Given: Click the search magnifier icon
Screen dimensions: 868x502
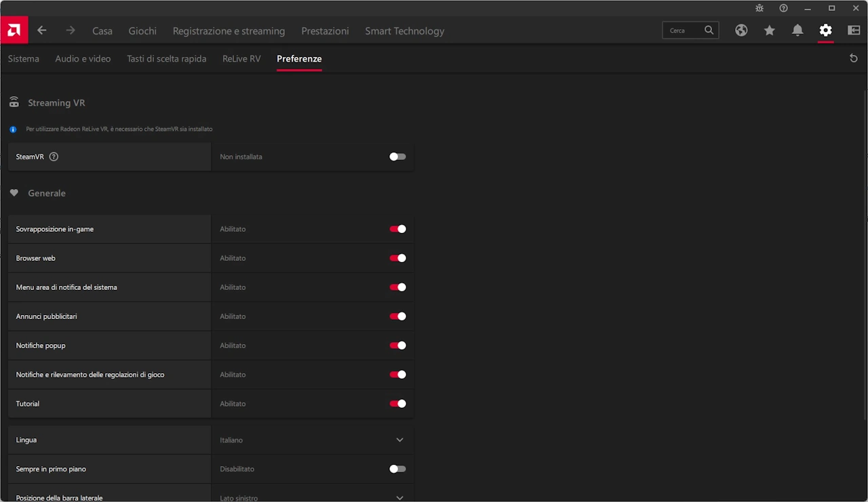Looking at the screenshot, I should [x=709, y=30].
